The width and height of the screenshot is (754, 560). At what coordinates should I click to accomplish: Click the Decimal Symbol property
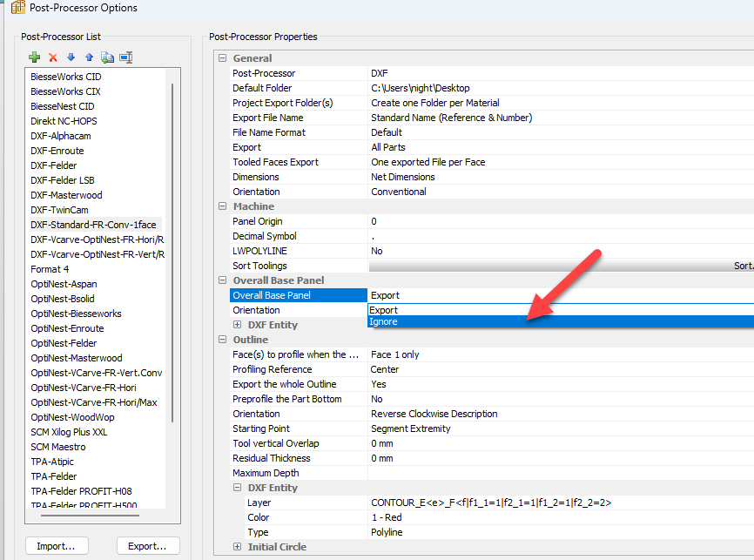click(265, 236)
